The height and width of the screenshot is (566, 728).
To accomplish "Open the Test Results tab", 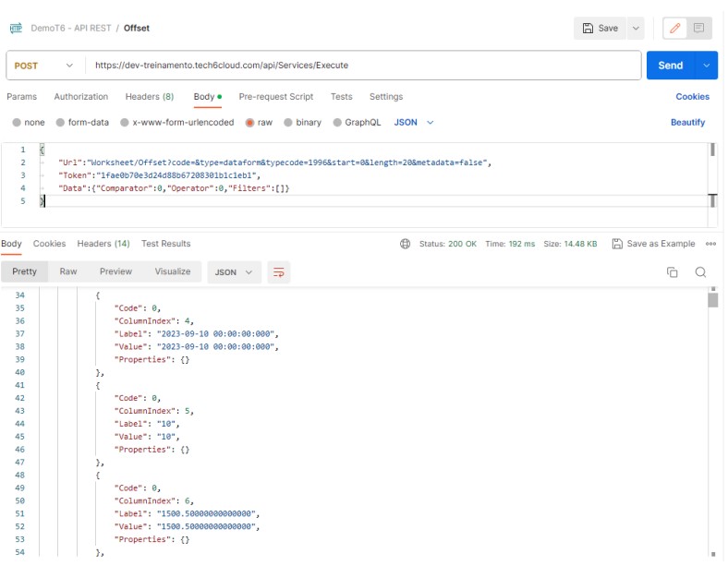I will point(165,244).
